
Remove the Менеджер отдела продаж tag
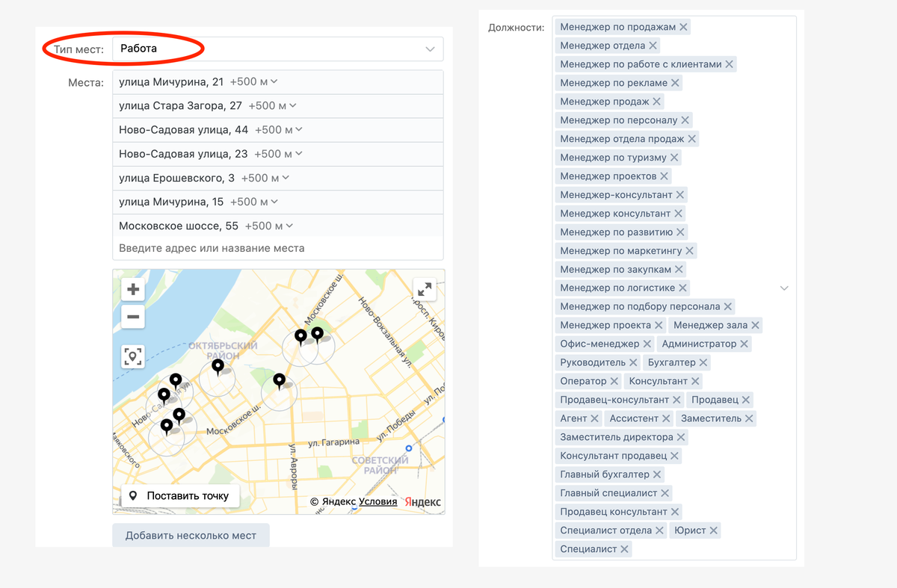[x=691, y=139]
